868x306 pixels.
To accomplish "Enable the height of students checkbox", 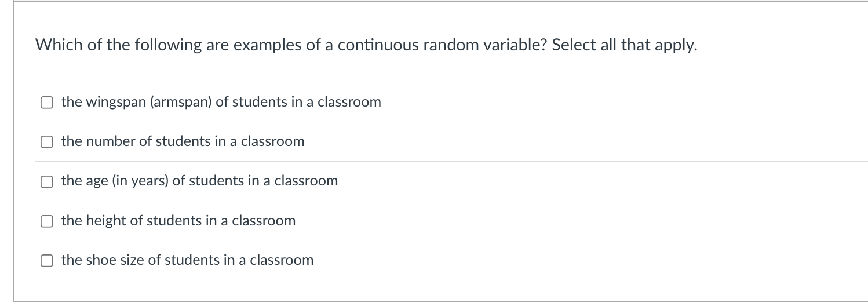I will coord(46,221).
